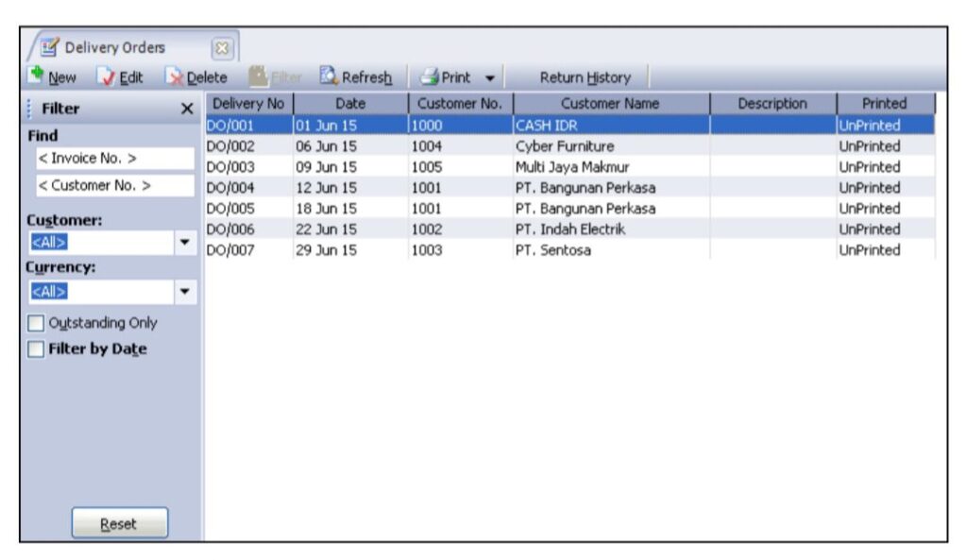Screen dimensions: 967x560
Task: Close the Filter panel
Action: [187, 109]
